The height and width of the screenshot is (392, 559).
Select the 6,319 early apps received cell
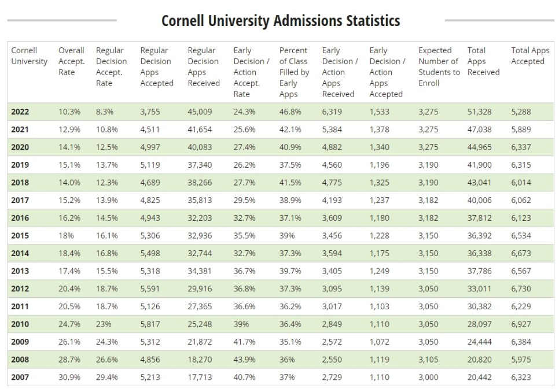pyautogui.click(x=334, y=112)
